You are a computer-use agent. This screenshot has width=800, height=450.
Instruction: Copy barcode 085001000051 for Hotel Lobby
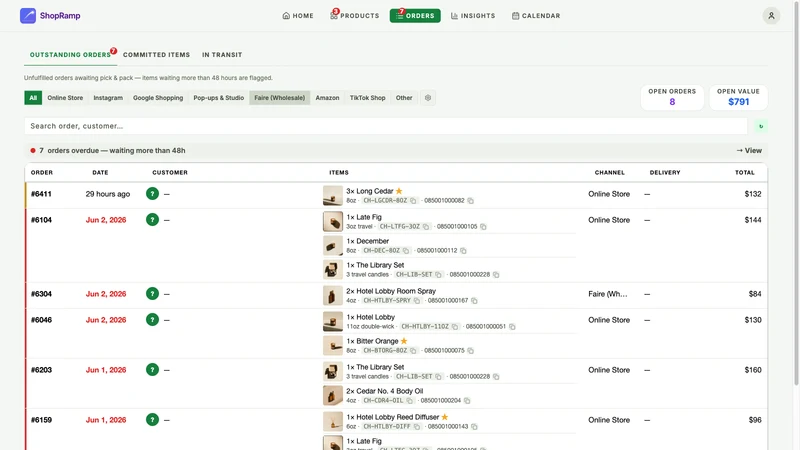[x=512, y=327]
